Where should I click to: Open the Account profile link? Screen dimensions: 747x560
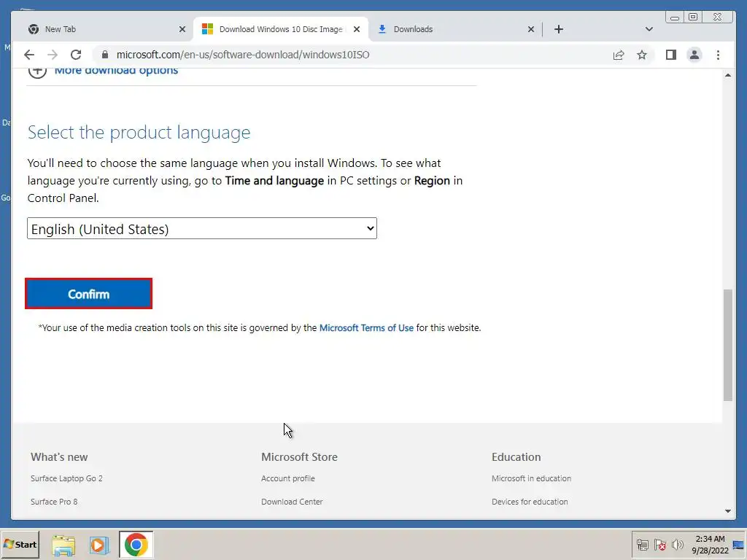[287, 478]
